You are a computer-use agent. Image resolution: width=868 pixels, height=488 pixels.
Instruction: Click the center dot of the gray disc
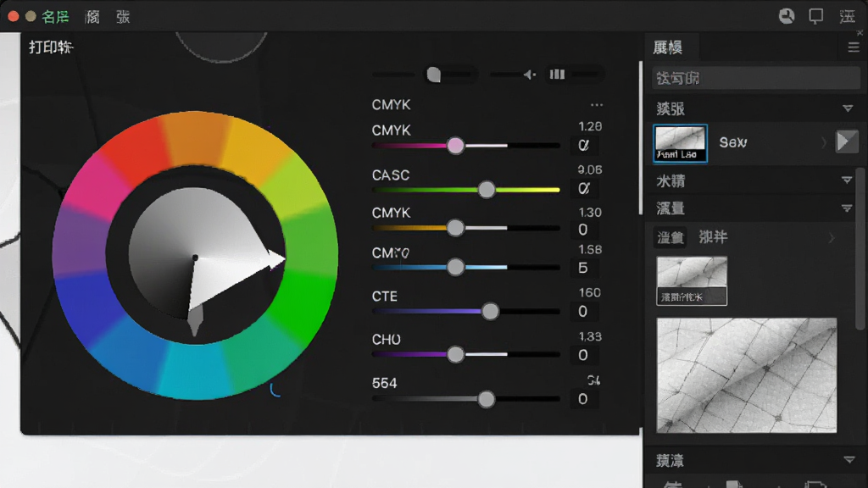pos(195,258)
